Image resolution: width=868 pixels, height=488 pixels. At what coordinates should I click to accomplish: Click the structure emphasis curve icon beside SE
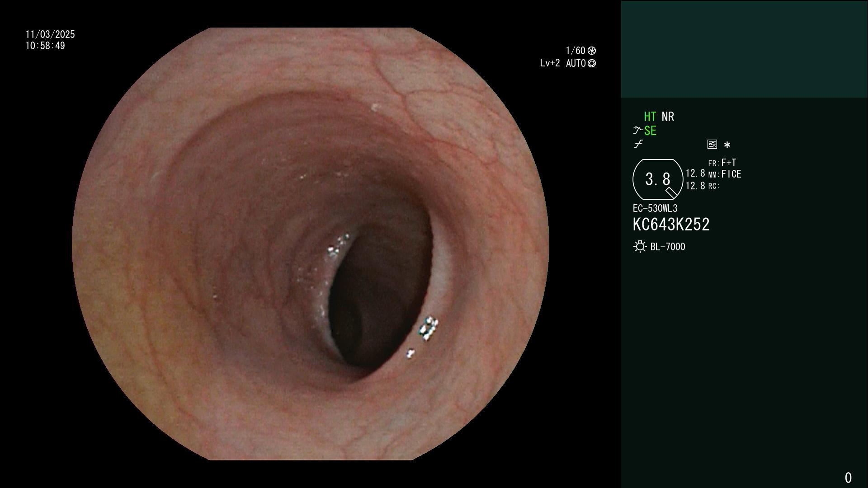click(638, 131)
